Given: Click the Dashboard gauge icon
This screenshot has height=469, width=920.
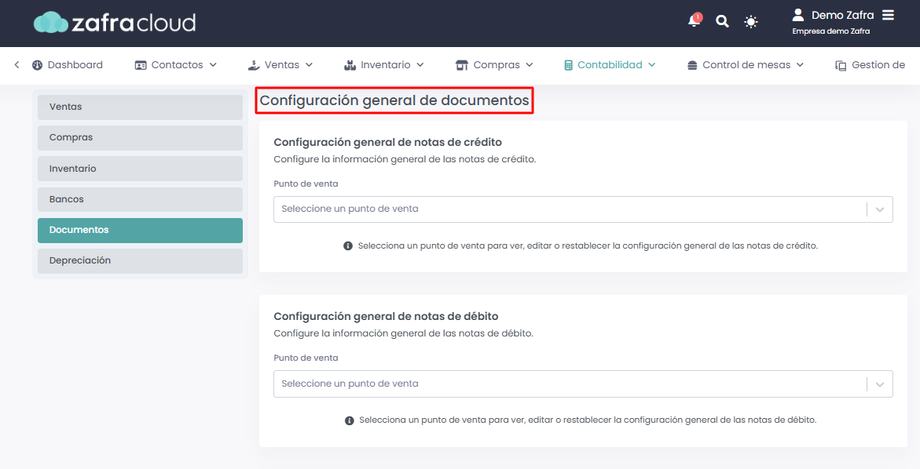Looking at the screenshot, I should (37, 65).
